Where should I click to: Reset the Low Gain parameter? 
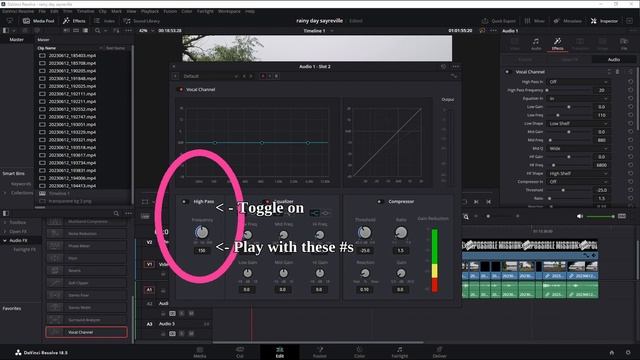click(x=631, y=107)
